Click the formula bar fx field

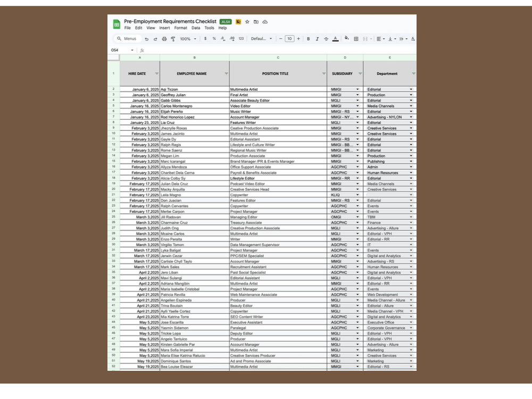pyautogui.click(x=278, y=50)
